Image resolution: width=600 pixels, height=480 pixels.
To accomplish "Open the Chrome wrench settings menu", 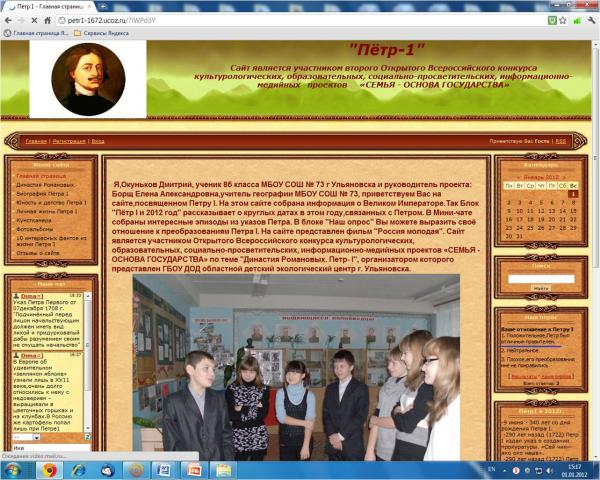I will (x=592, y=20).
